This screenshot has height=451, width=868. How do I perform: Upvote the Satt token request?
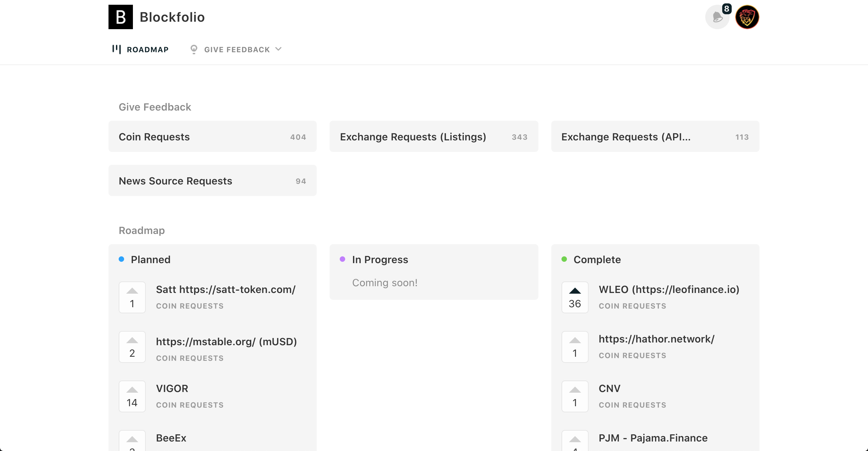pyautogui.click(x=132, y=297)
